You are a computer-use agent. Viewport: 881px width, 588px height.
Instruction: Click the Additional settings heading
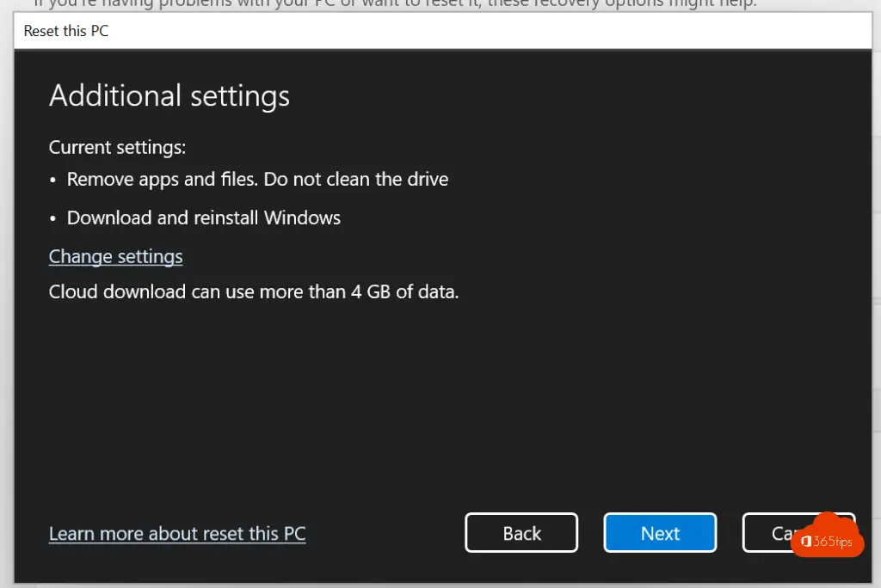point(169,95)
